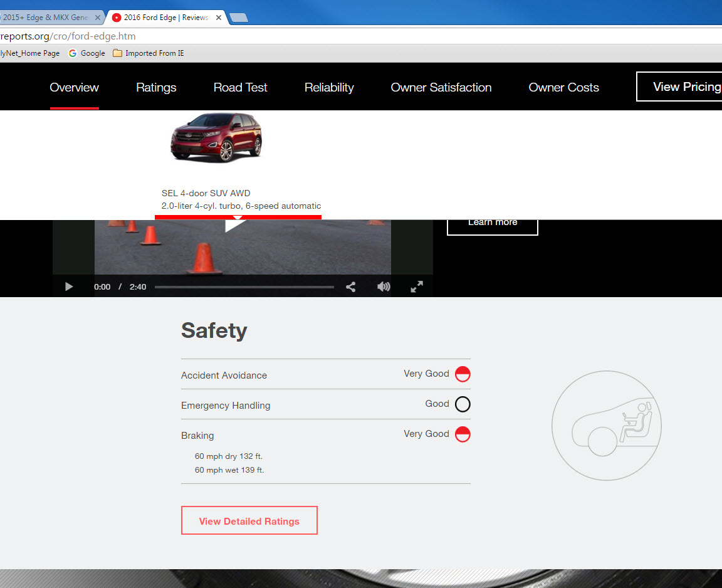Play the Ford Edge video from the control bar
Screen dimensions: 722x588
click(69, 287)
